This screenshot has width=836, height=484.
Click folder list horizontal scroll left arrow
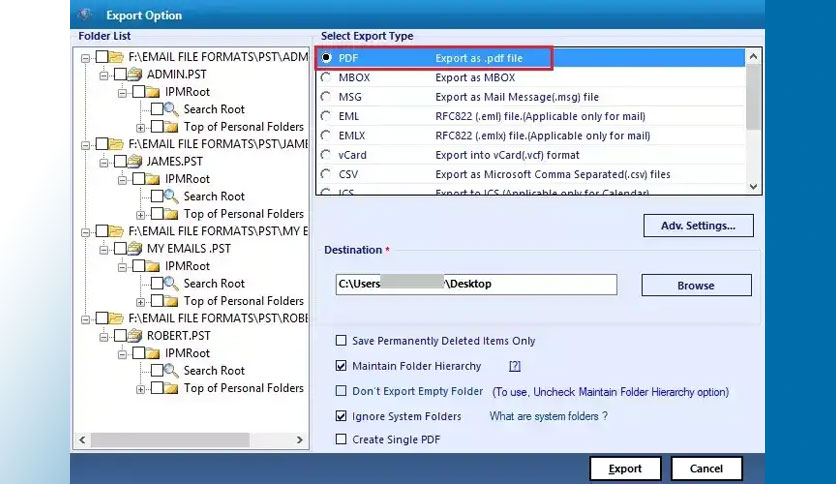point(82,440)
